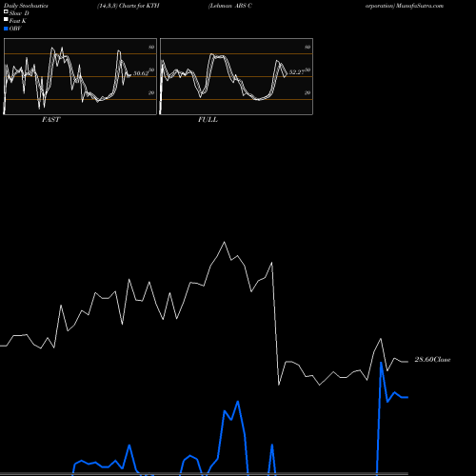This screenshot has height=476, width=476.
Task: Click the blue OBV legend swatch
Action: point(6,29)
